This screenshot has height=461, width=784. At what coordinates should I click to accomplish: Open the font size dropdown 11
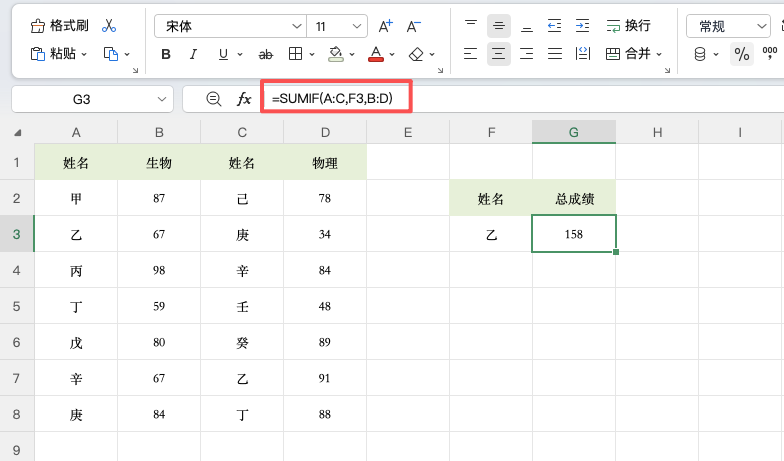click(337, 26)
